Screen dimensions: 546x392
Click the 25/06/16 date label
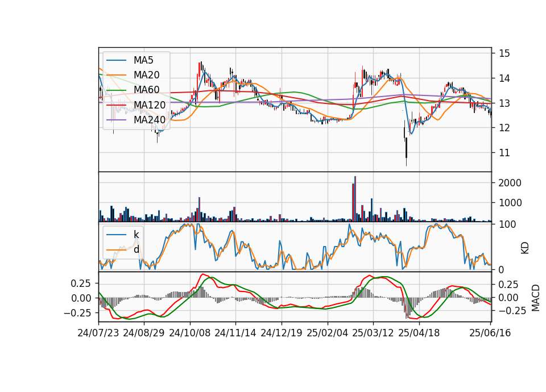(x=490, y=333)
